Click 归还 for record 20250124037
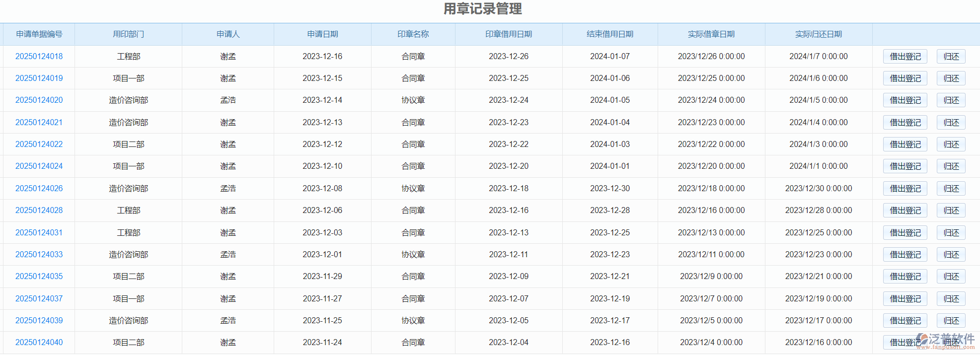This screenshot has height=355, width=980. pyautogui.click(x=951, y=299)
